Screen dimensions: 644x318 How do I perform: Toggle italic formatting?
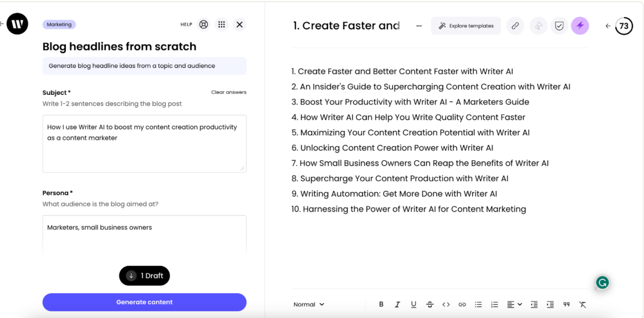[397, 305]
